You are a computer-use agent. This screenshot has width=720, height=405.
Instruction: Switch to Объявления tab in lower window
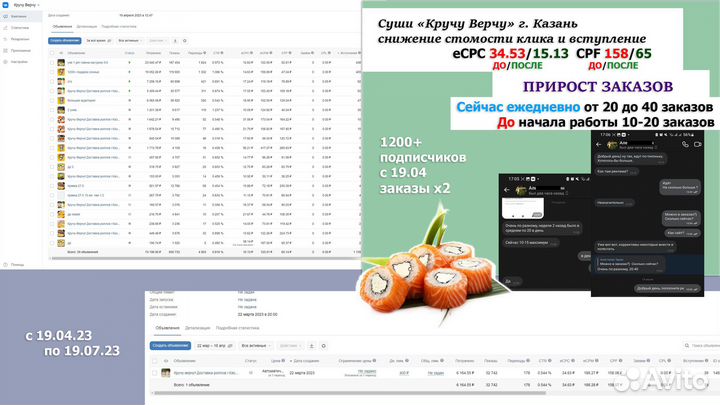[x=168, y=328]
